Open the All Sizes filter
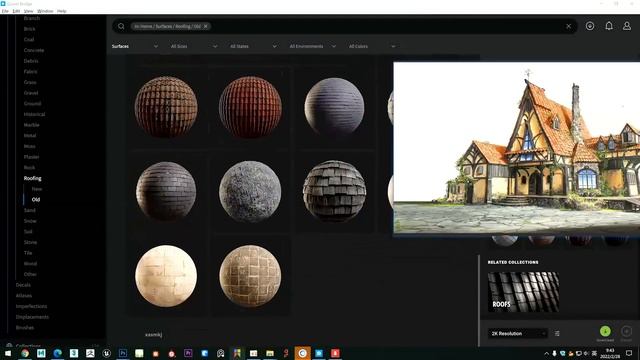 [194, 47]
